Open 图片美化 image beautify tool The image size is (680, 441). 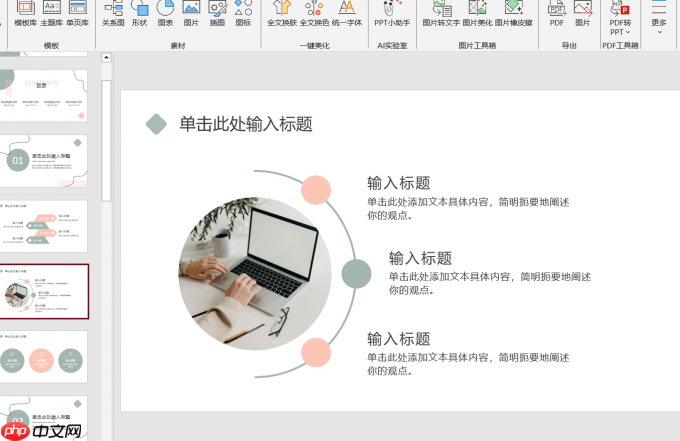(x=477, y=13)
